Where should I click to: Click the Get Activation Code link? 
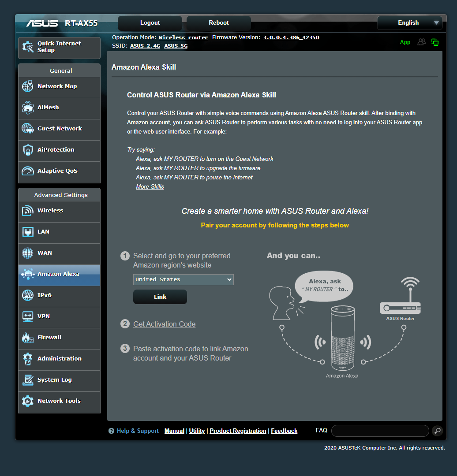164,324
